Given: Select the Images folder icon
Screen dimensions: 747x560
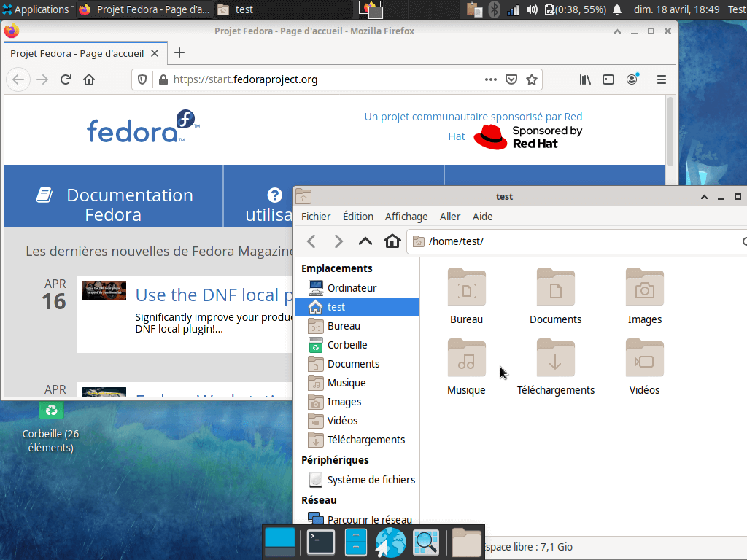Looking at the screenshot, I should point(645,287).
